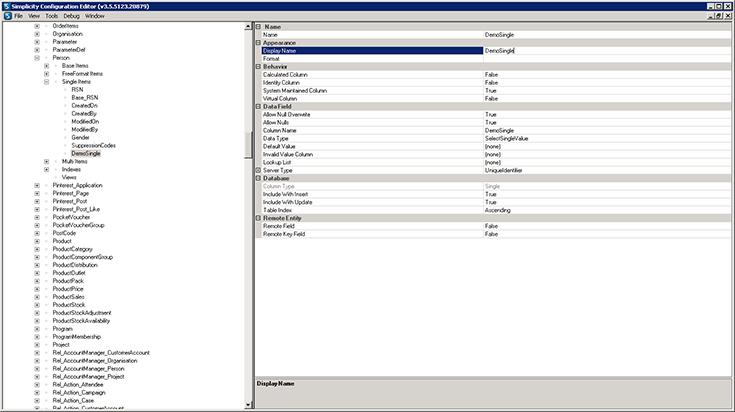Expand the Indexes node
Viewport: 735px width, 412px height.
(46, 170)
